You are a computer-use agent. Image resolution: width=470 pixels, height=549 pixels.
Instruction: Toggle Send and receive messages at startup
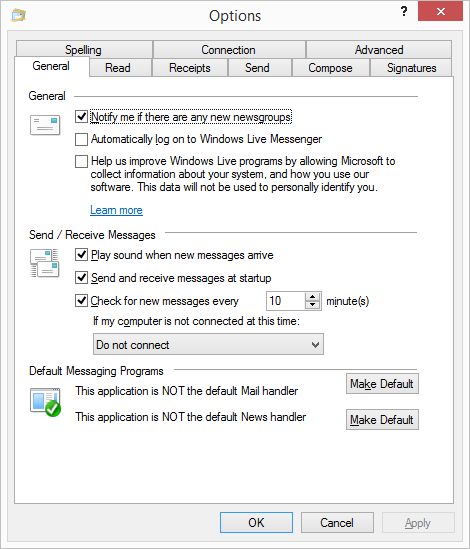tap(81, 278)
